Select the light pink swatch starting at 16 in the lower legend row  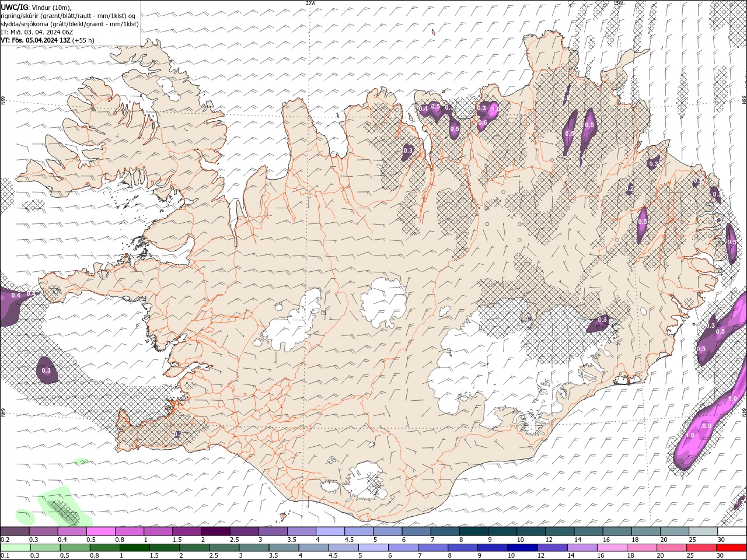[x=612, y=548]
